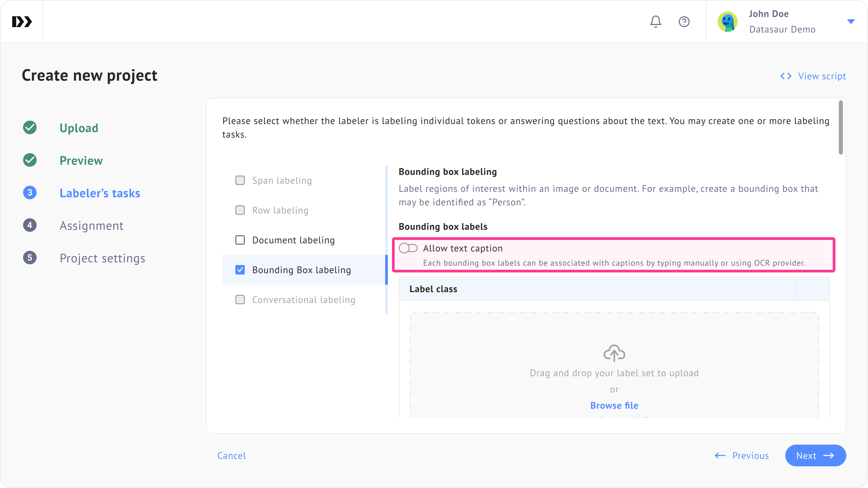Click the Datasaur logo icon

[22, 22]
